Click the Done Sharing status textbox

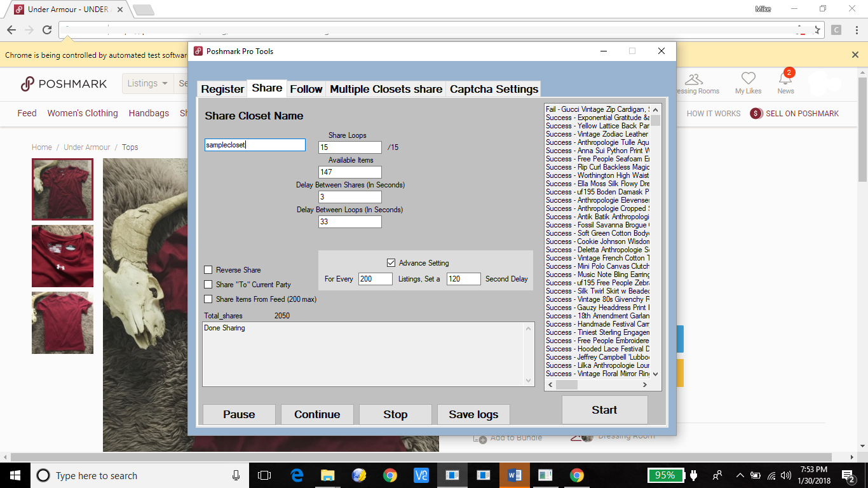(x=363, y=354)
